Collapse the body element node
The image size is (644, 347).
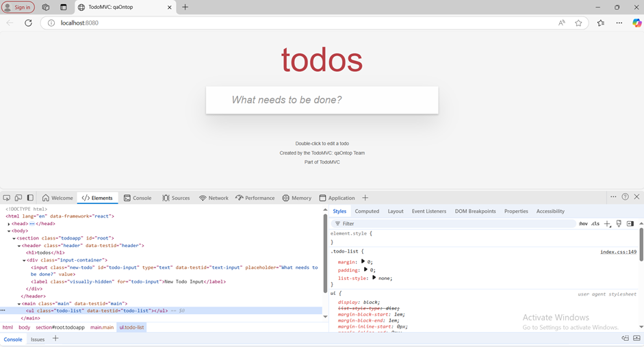tap(9, 231)
